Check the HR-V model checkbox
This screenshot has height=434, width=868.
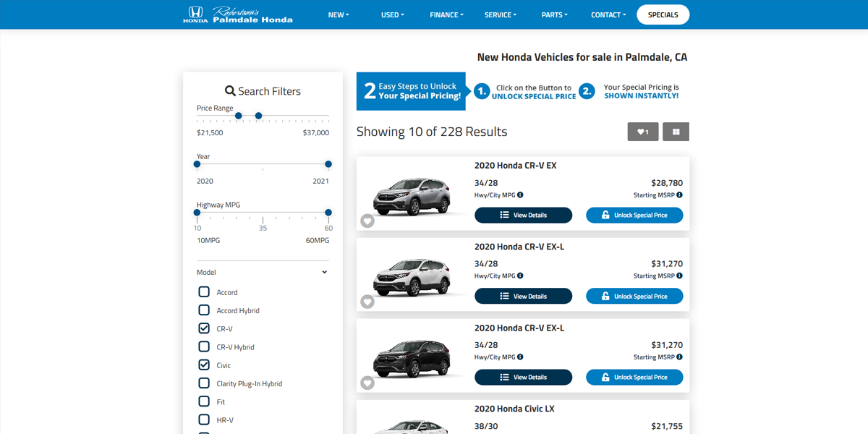point(204,420)
